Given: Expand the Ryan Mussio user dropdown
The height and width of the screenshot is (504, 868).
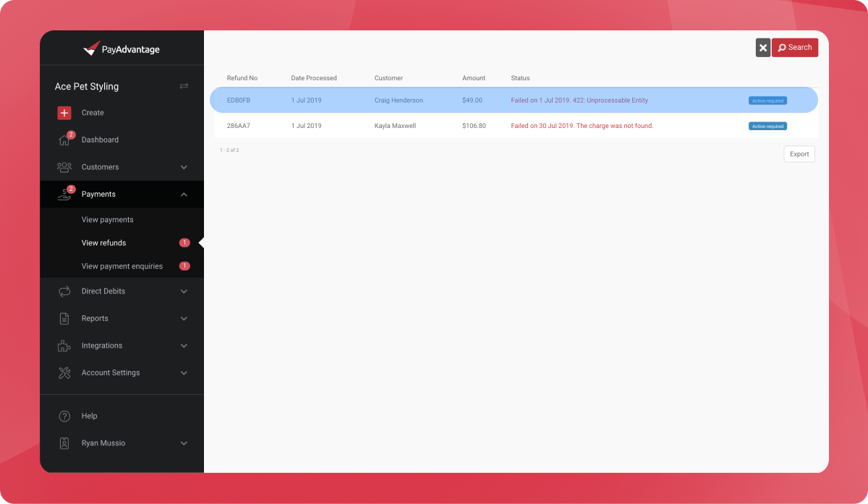Looking at the screenshot, I should [x=184, y=443].
